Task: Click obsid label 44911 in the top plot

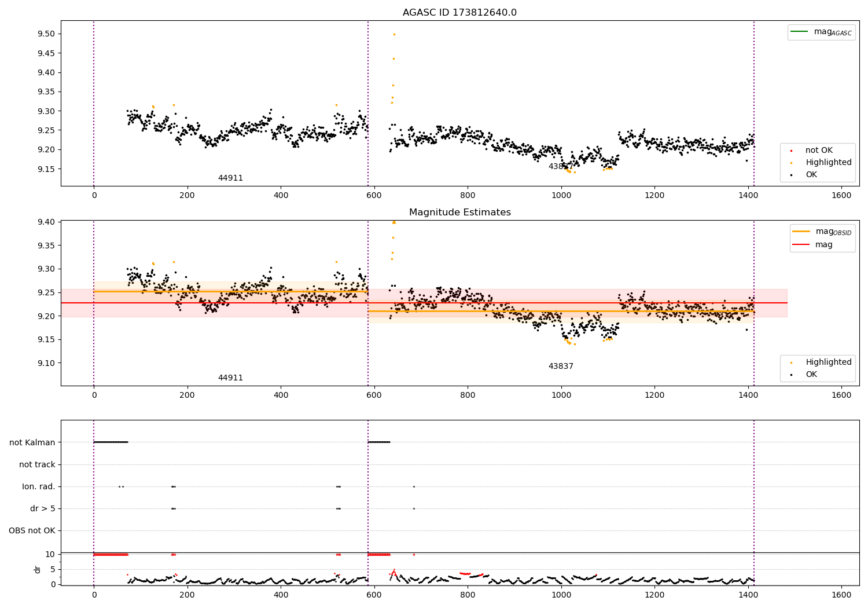Action: point(230,178)
